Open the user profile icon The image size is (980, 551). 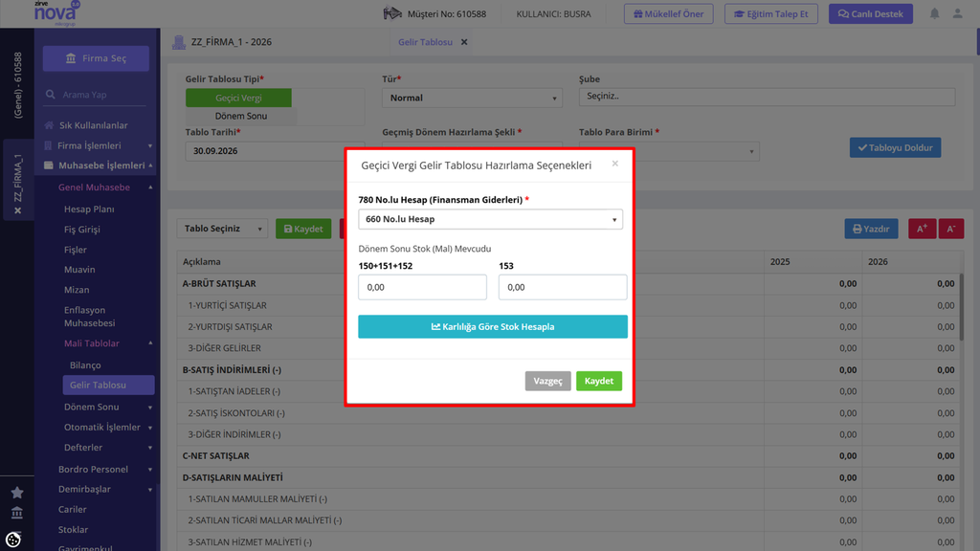click(x=957, y=13)
